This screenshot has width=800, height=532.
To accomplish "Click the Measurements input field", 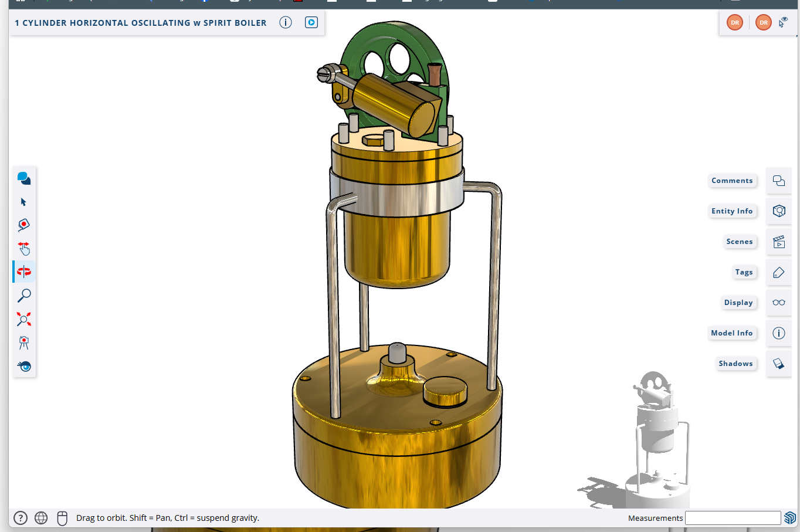I will pos(733,518).
